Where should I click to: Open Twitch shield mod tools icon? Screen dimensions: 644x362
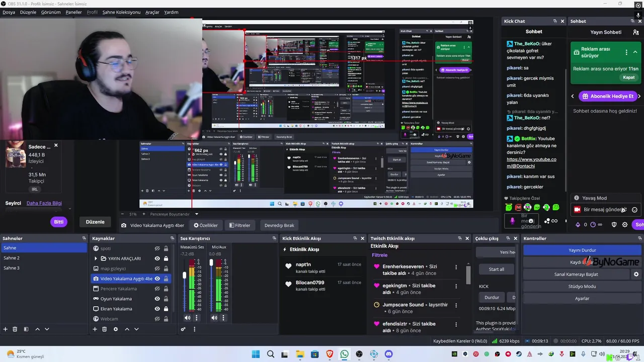(614, 225)
